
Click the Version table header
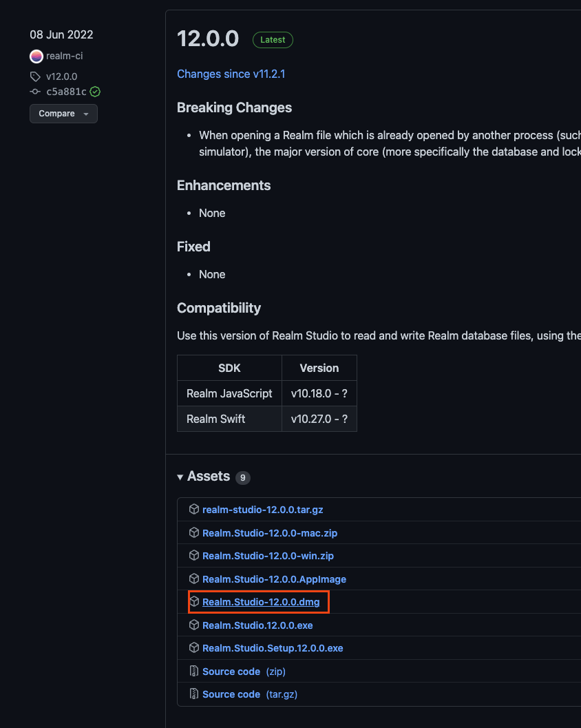319,368
